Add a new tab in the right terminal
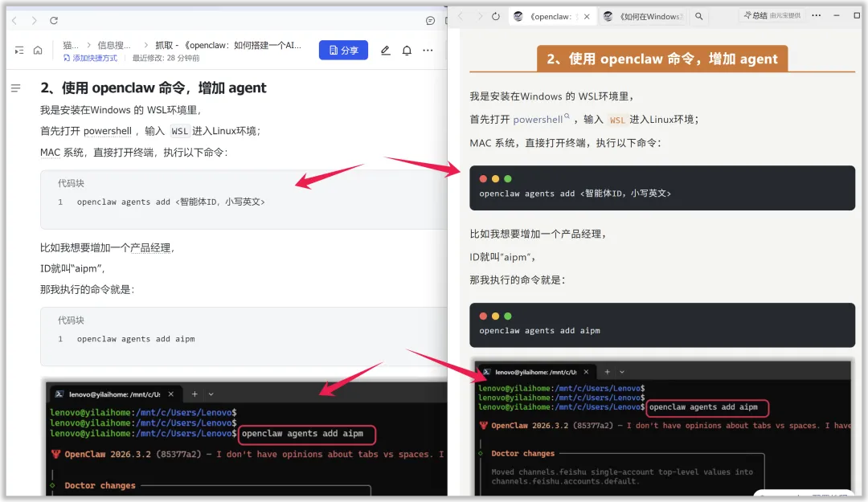The height and width of the screenshot is (502, 868). tap(608, 372)
